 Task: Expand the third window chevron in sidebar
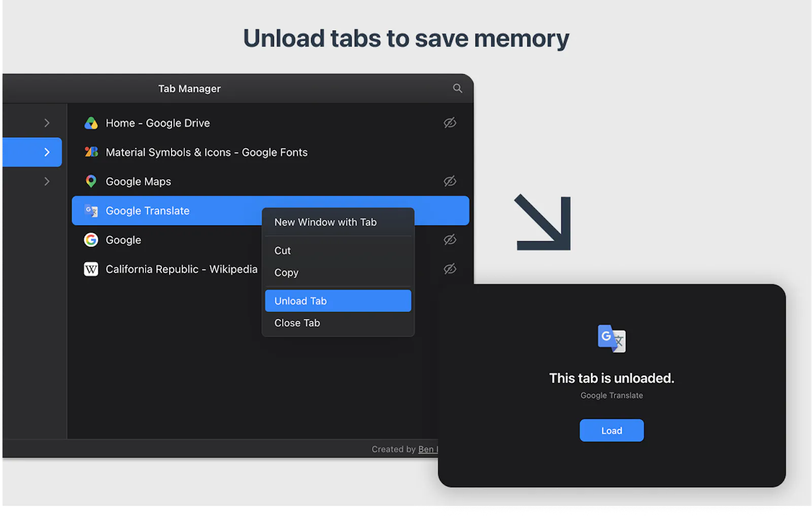click(47, 181)
